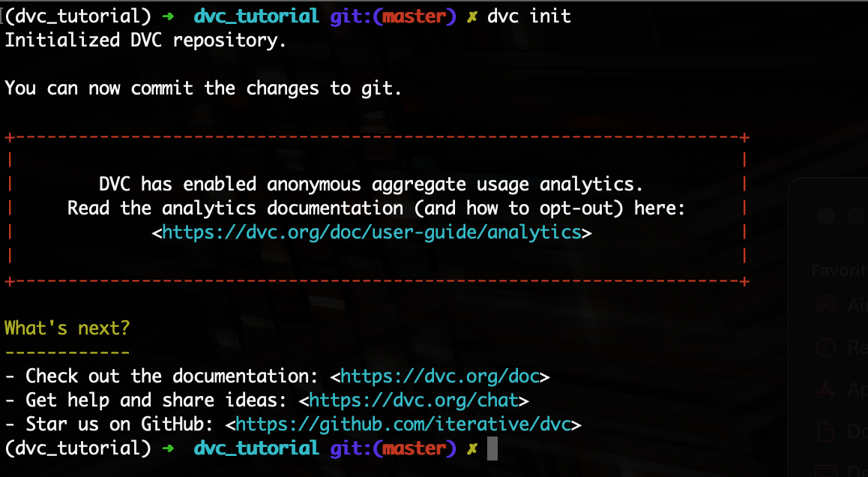This screenshot has height=477, width=868.
Task: Click the yellow x marker beside dvc init
Action: [471, 17]
